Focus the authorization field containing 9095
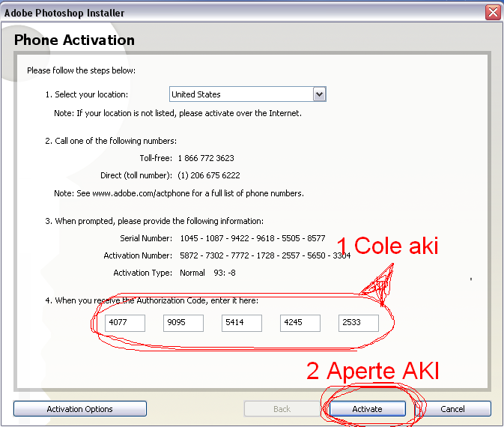The image size is (504, 427). point(183,323)
